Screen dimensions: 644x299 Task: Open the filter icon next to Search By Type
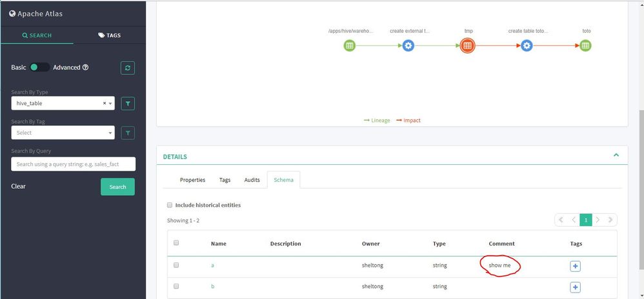pyautogui.click(x=128, y=104)
